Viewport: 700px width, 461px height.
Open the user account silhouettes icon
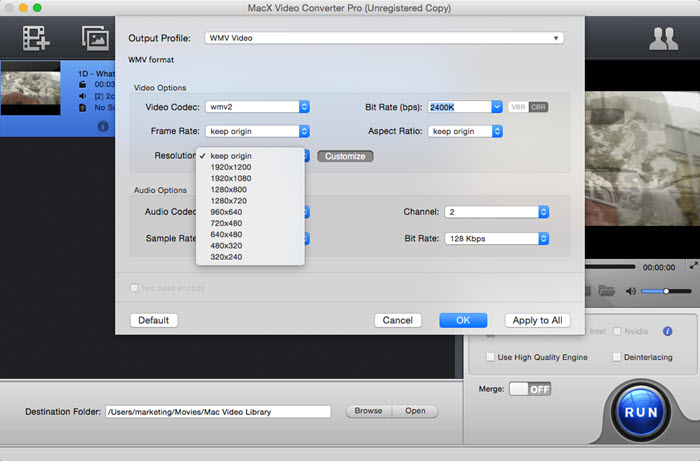(x=663, y=39)
